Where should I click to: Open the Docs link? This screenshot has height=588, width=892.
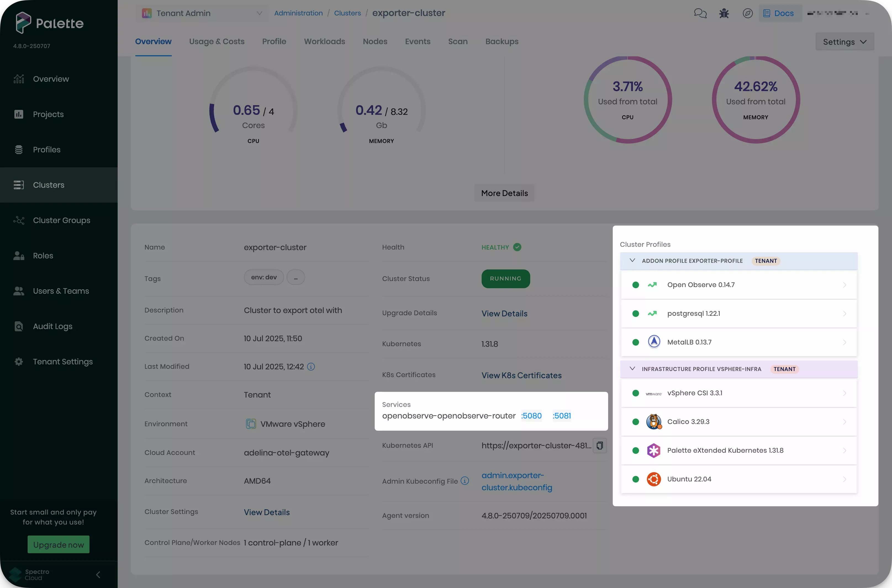(x=780, y=14)
